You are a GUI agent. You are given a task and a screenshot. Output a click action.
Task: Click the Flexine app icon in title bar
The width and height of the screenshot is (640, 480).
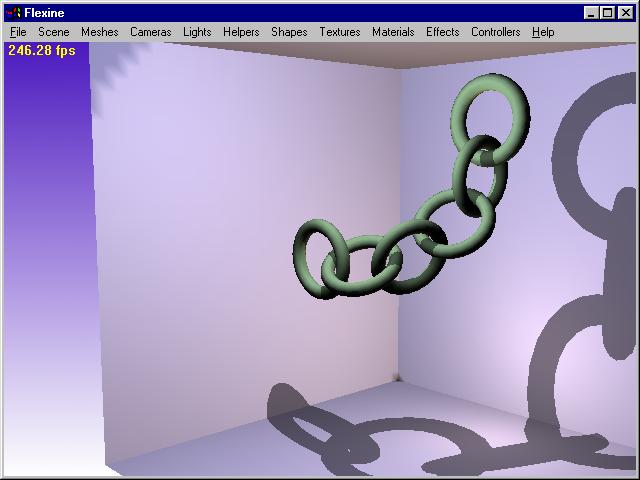(14, 13)
